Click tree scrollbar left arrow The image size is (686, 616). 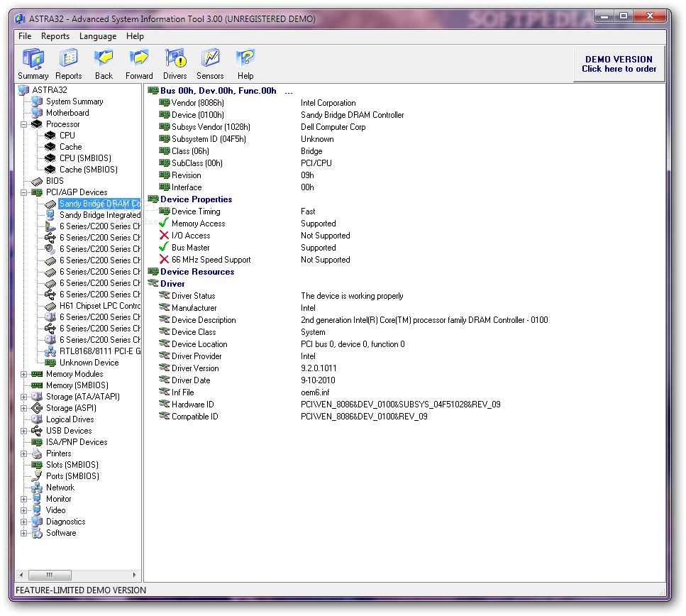(21, 575)
